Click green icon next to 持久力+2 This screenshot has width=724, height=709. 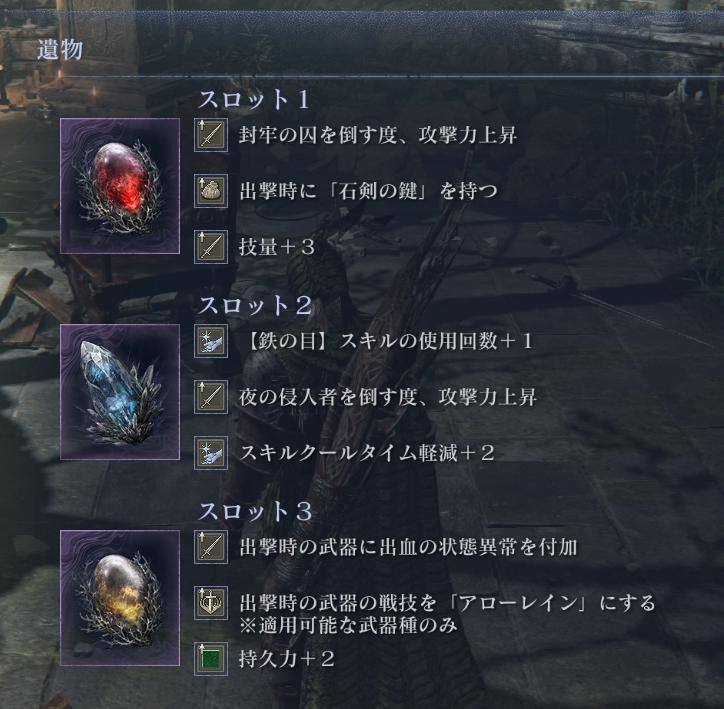point(211,659)
